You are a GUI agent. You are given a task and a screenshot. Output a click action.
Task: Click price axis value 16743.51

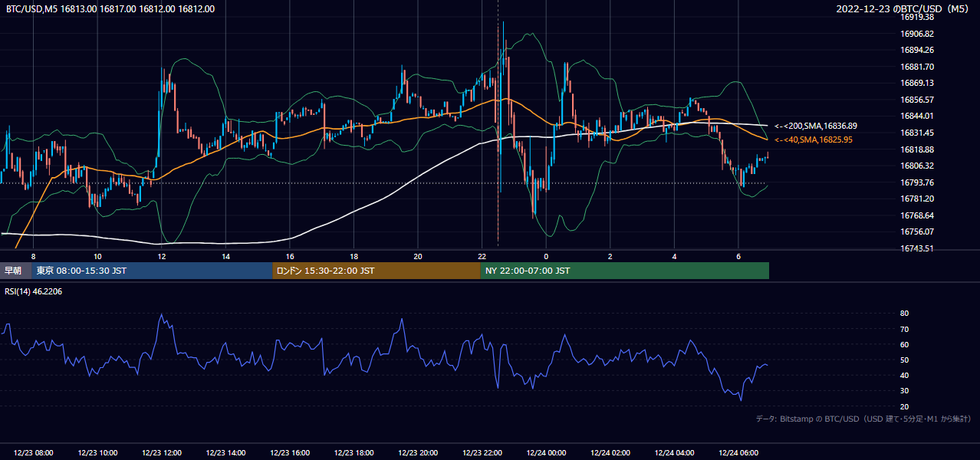[916, 248]
